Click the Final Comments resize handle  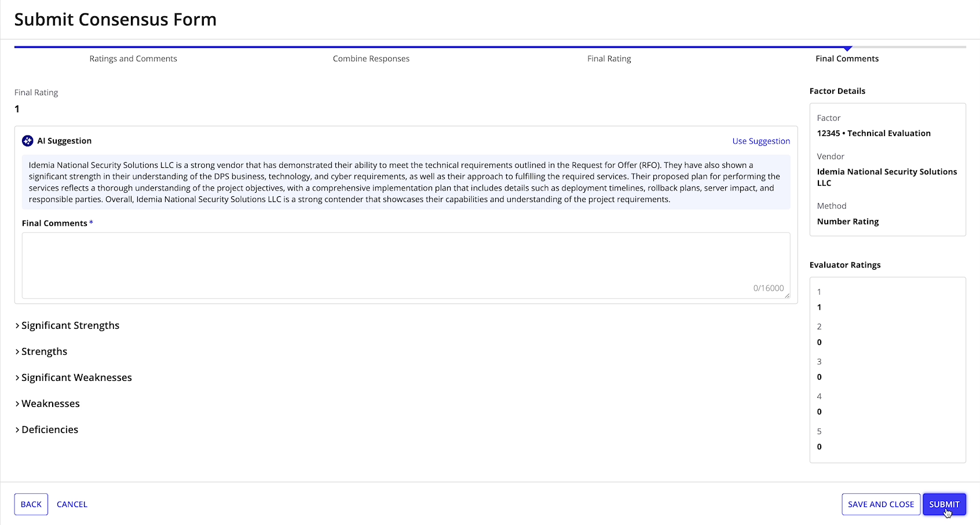[787, 296]
